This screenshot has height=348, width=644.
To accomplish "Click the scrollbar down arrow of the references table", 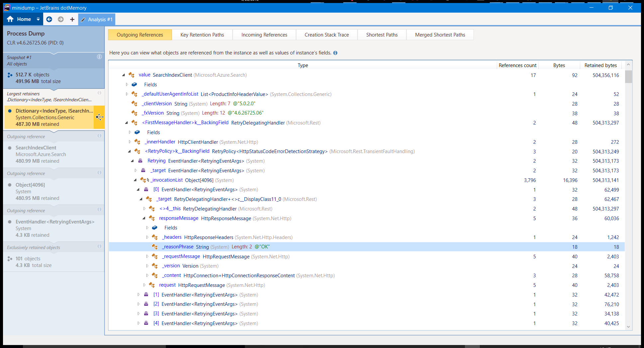I will (628, 327).
